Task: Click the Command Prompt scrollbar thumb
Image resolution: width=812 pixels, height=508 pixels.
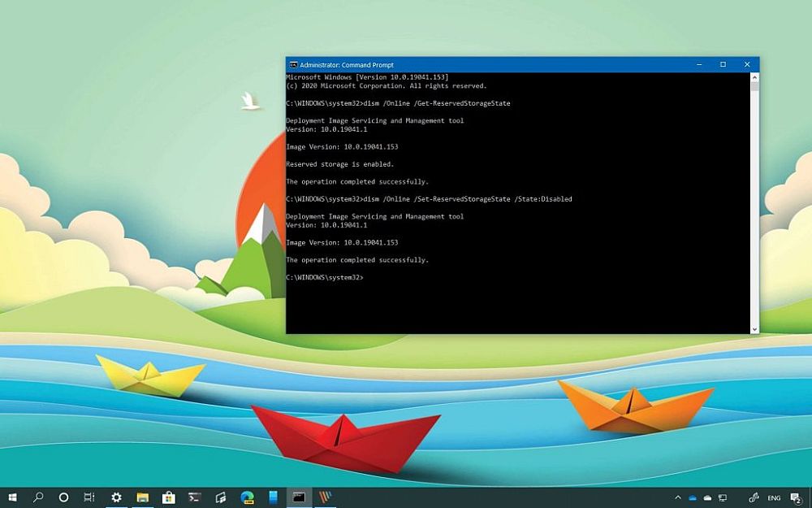Action: (x=754, y=86)
